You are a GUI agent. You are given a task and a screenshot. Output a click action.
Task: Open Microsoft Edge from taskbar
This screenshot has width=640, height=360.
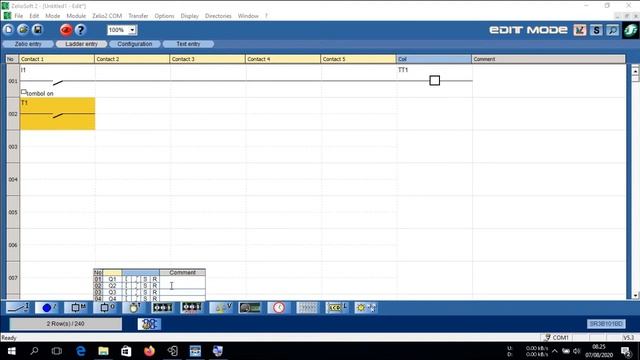tap(81, 351)
